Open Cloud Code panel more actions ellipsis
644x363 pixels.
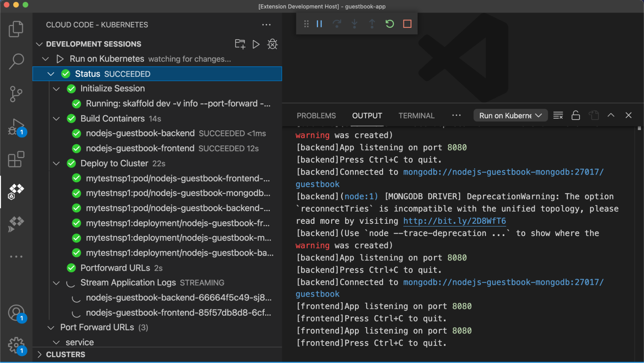click(266, 25)
